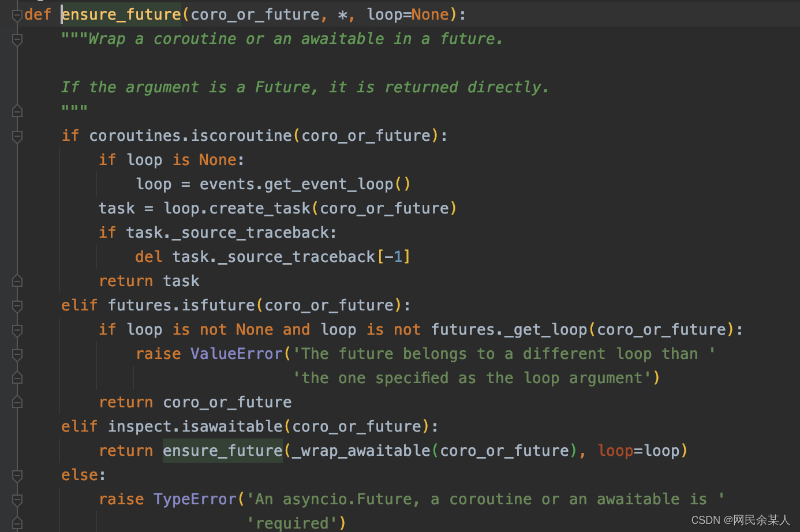The height and width of the screenshot is (532, 800).
Task: Click the fold end marker beside the closing triple quotes
Action: (17, 111)
